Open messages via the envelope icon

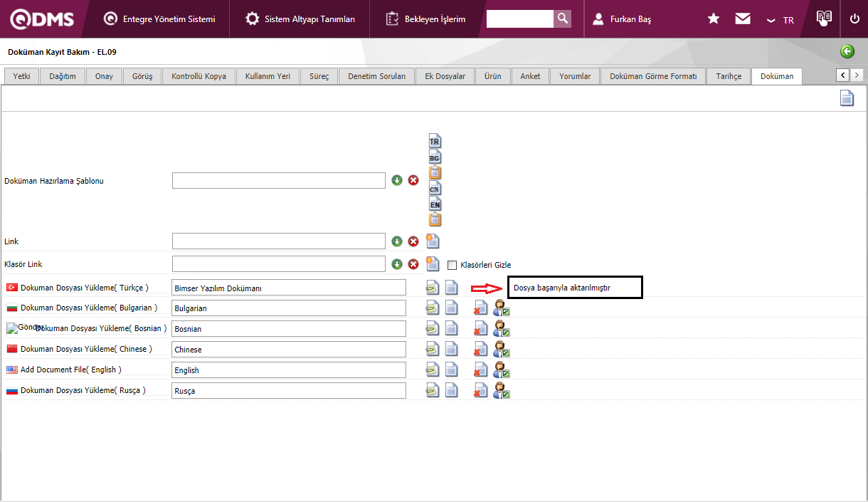click(743, 19)
